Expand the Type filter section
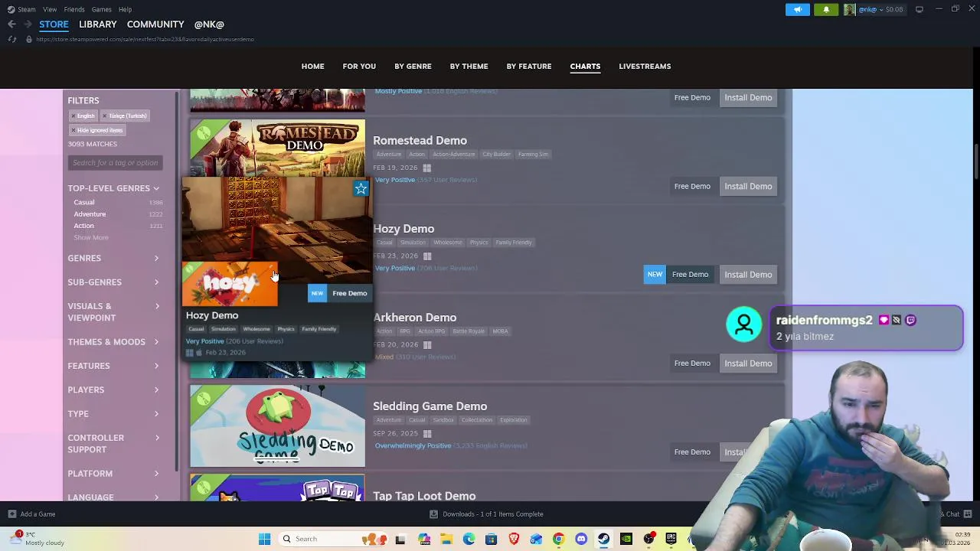980x551 pixels. click(x=113, y=414)
